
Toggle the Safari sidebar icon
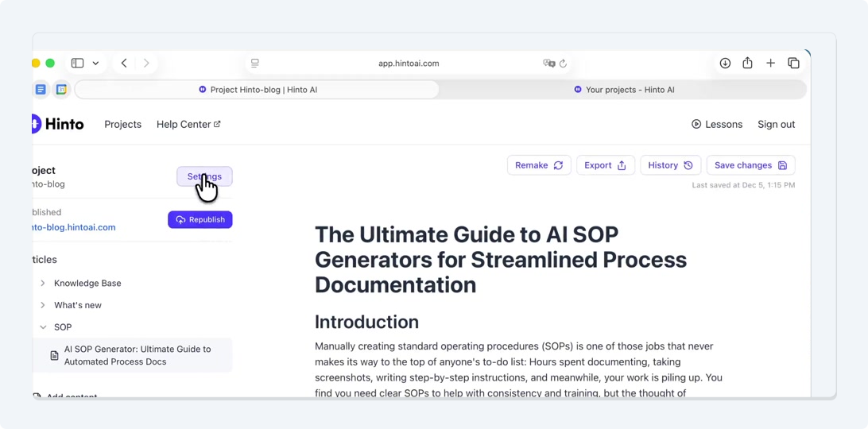[x=77, y=64]
